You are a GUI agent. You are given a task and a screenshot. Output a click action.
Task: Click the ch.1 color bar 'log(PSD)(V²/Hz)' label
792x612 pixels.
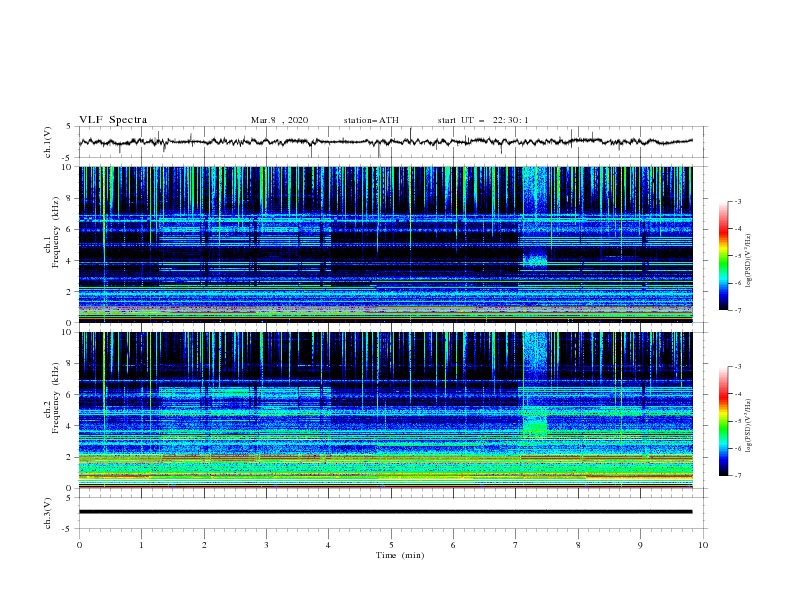pos(749,261)
